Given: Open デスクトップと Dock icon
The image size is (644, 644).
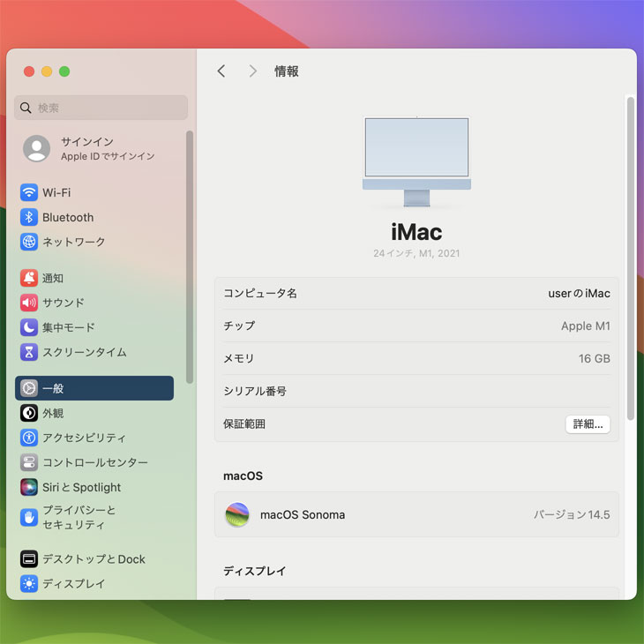Looking at the screenshot, I should [x=29, y=559].
